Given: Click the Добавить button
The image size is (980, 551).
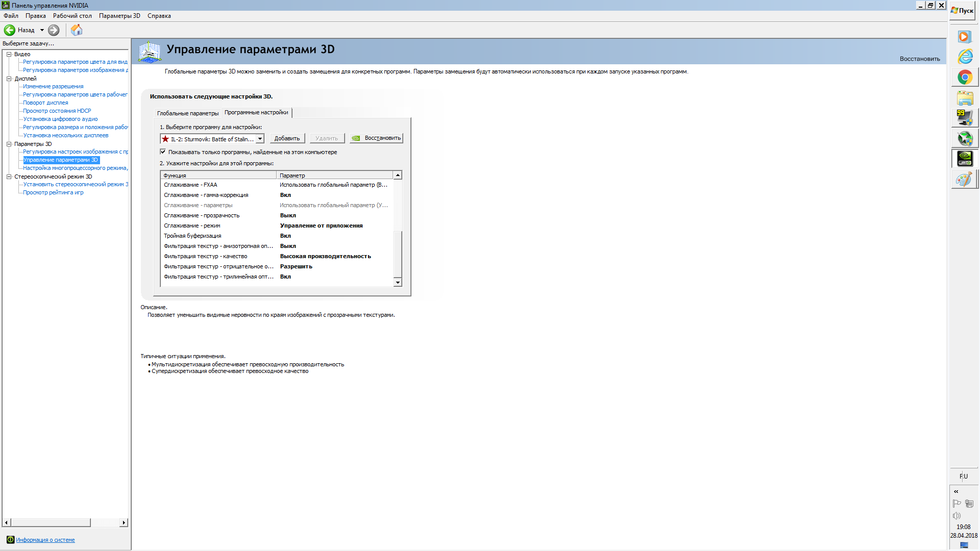Looking at the screenshot, I should coord(287,138).
